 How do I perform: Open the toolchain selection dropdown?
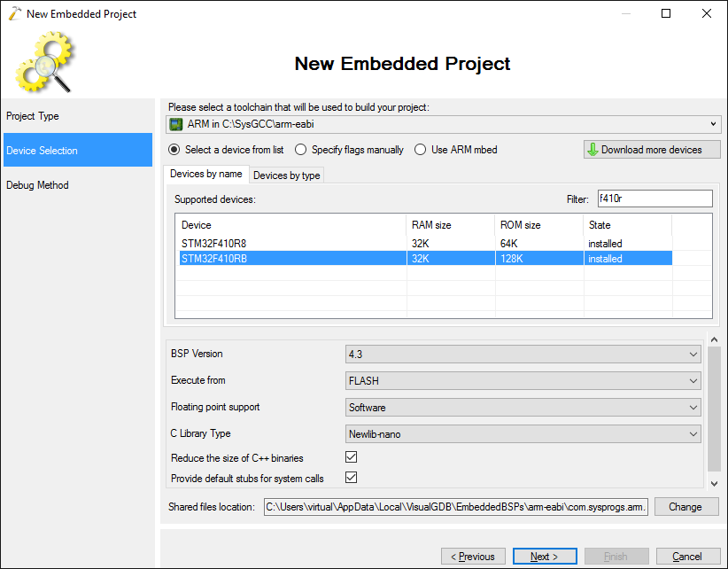tap(444, 124)
